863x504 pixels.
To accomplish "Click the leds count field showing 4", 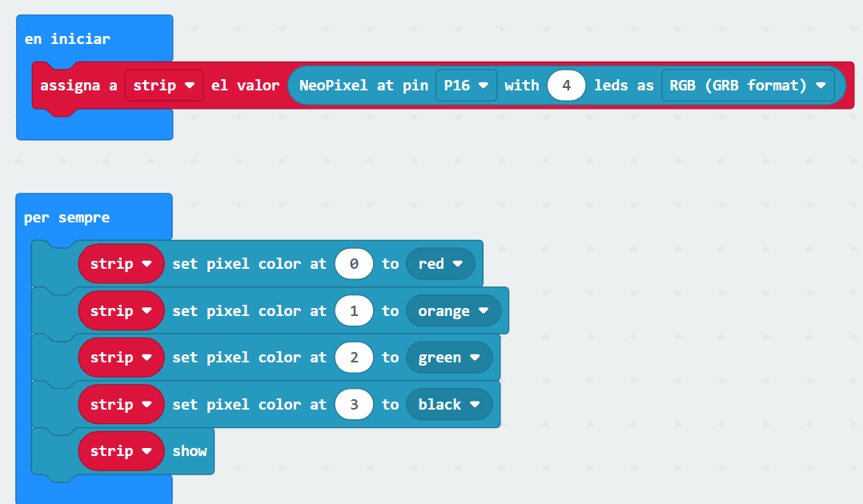I will click(567, 85).
